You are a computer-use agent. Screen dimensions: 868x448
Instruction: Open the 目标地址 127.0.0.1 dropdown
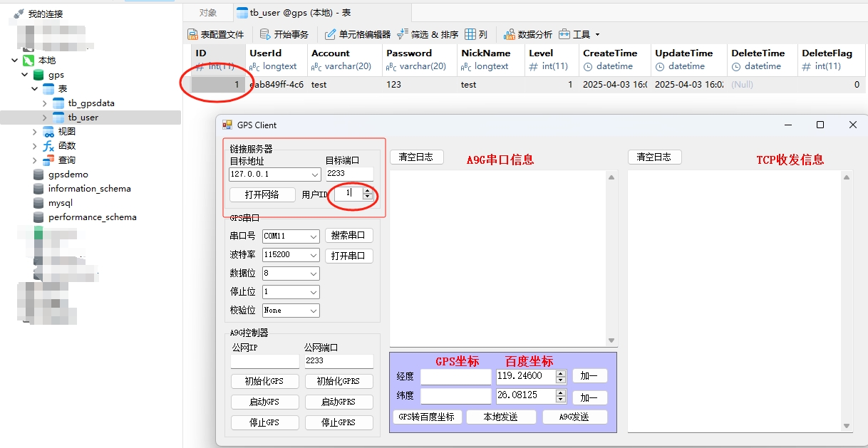315,174
